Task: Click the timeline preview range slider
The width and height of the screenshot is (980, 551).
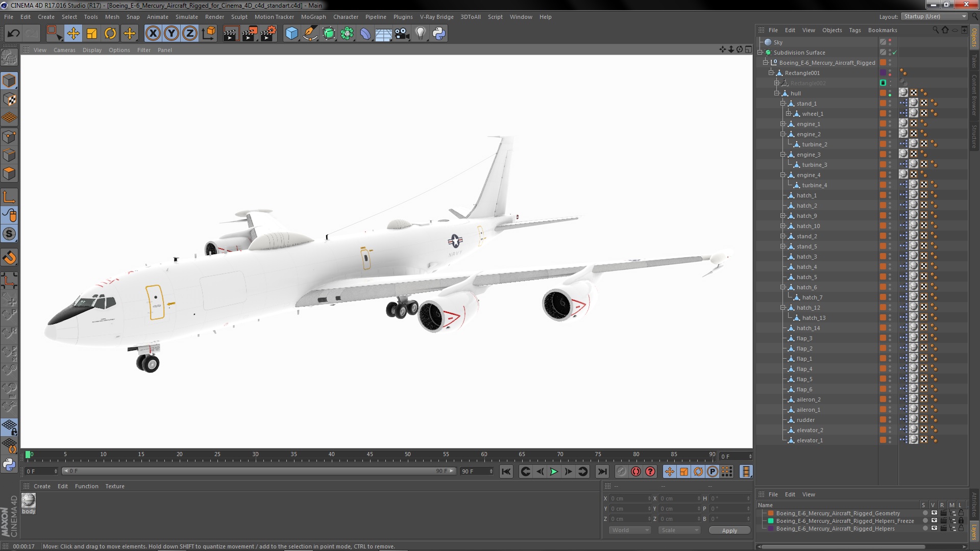Action: [x=258, y=471]
